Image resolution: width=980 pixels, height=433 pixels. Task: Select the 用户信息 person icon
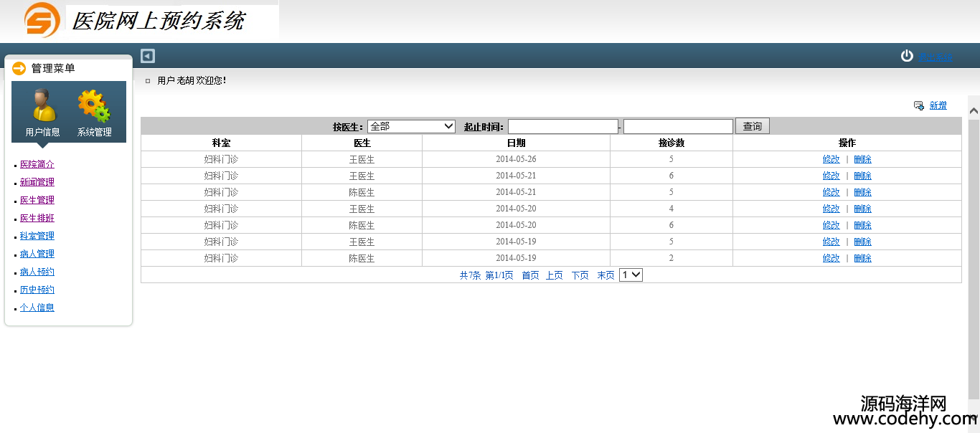(43, 105)
